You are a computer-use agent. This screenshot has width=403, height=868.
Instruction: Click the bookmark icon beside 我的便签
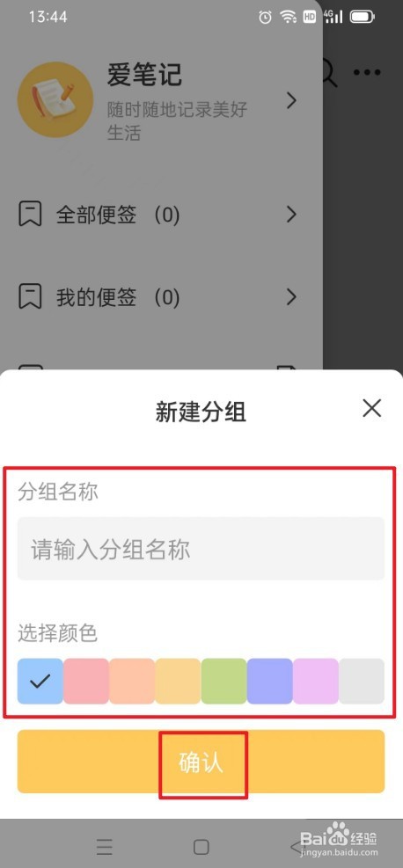point(30,297)
